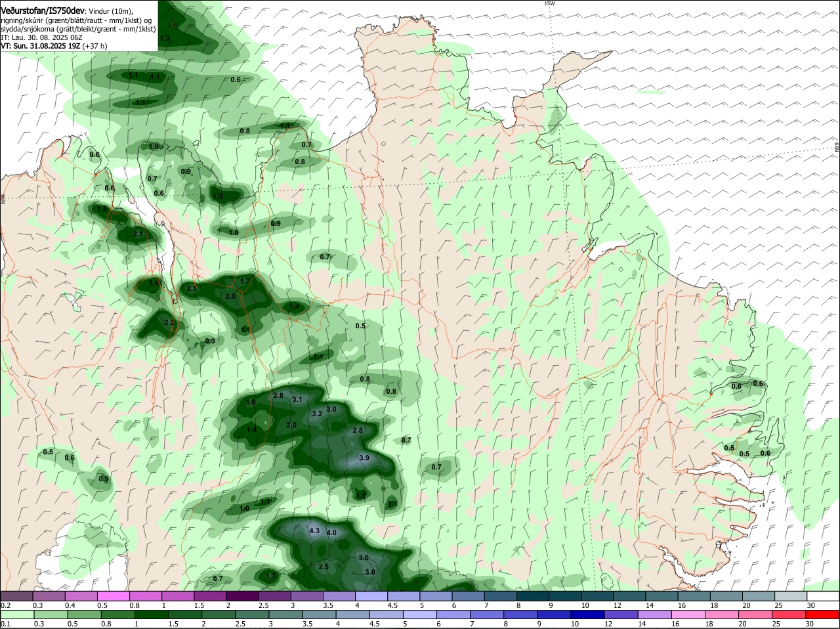Select the bright red 30+ rain legend swatch
840x629 pixels.
pos(824,615)
